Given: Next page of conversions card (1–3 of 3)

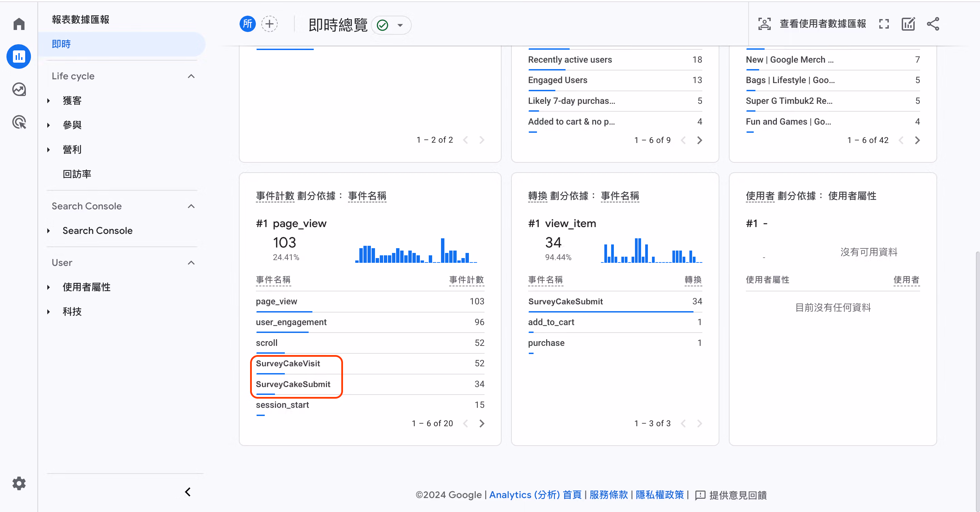Looking at the screenshot, I should 699,423.
